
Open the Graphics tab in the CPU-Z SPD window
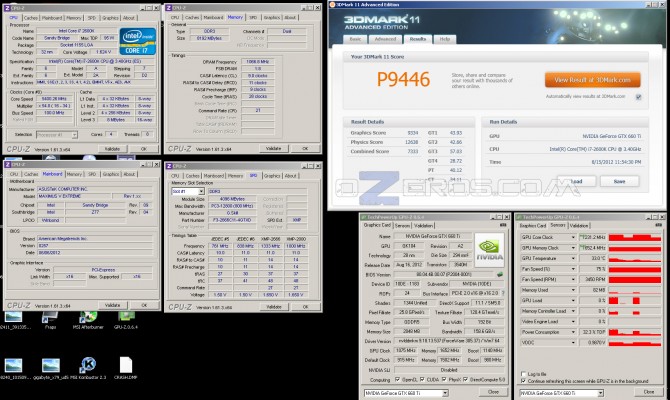(x=272, y=176)
